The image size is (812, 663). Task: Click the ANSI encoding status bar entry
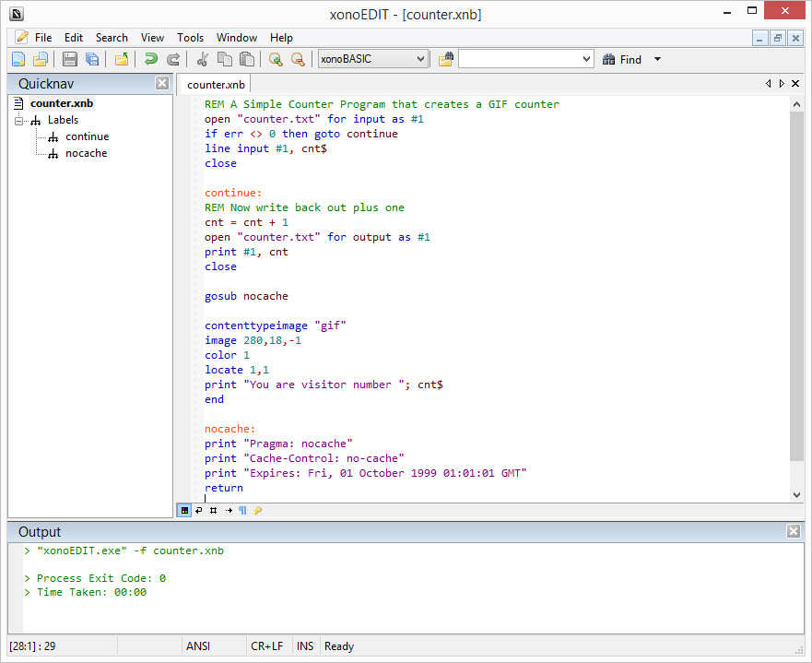(x=198, y=646)
